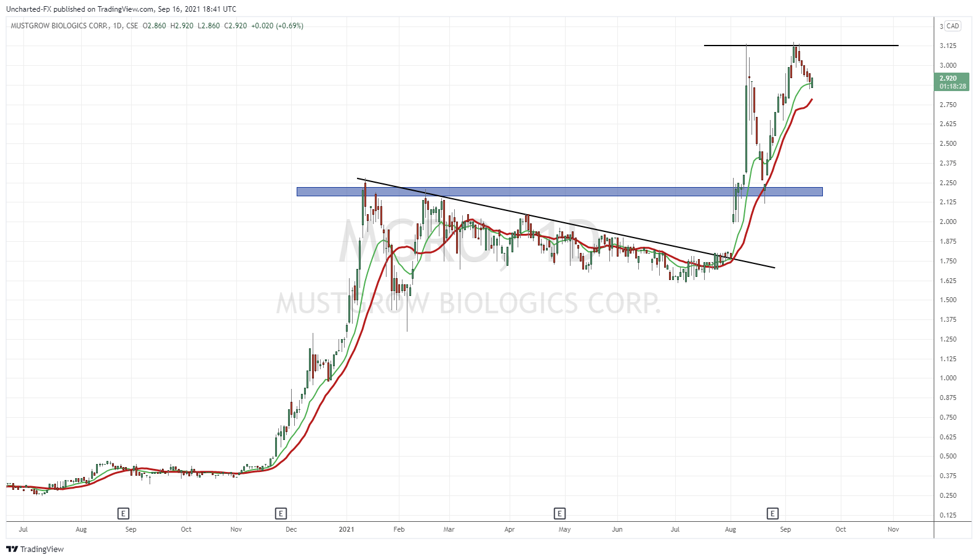Click the Dec label on time axis
978x560 pixels.
click(291, 529)
